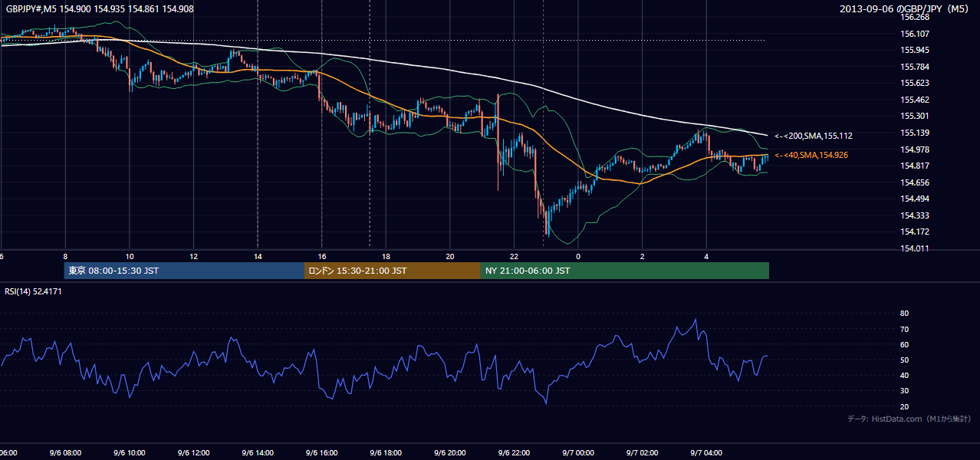Select the 2013-09-06 GBP/JPY (M5) title
The width and height of the screenshot is (980, 460).
906,8
